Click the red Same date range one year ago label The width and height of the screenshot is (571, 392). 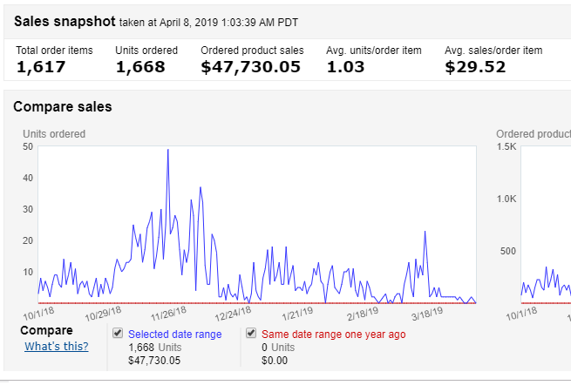pyautogui.click(x=333, y=334)
